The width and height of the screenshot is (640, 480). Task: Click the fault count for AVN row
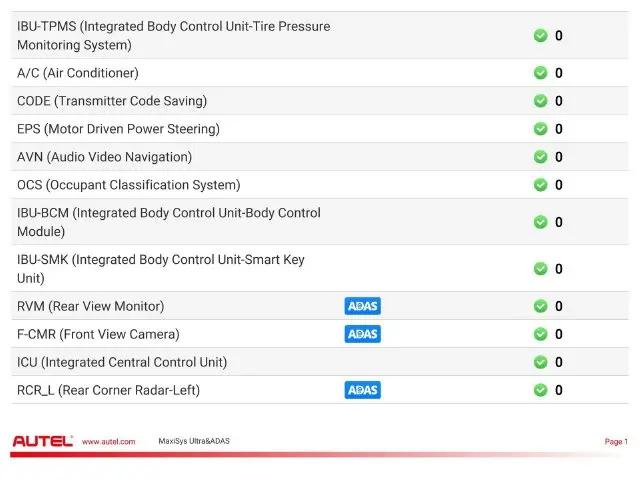coord(559,157)
